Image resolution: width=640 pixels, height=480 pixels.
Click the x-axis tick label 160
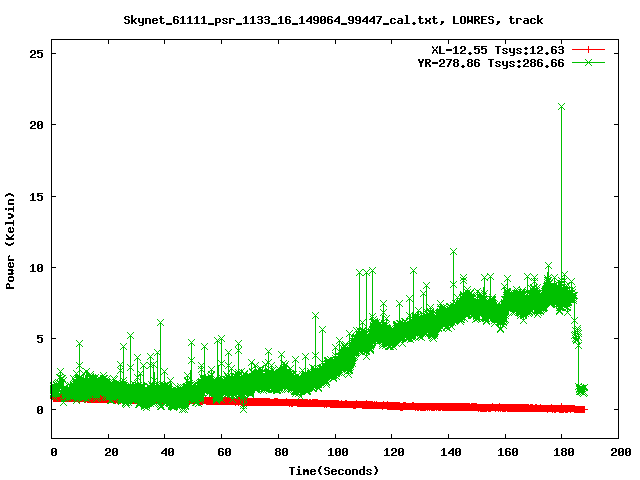click(506, 452)
